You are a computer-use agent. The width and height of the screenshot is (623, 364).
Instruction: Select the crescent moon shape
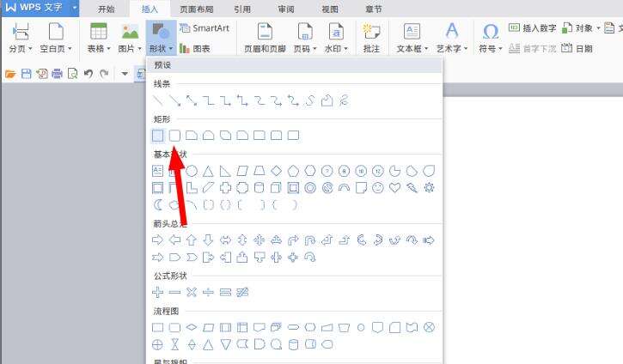click(158, 205)
